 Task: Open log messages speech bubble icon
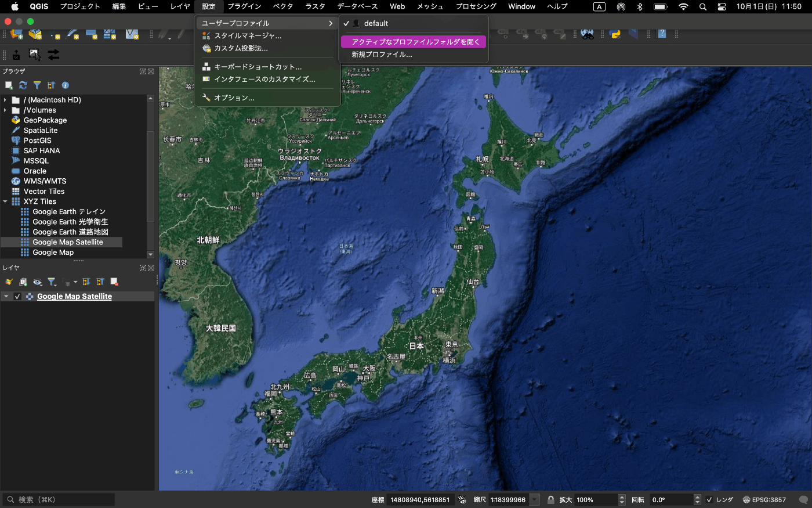click(803, 500)
